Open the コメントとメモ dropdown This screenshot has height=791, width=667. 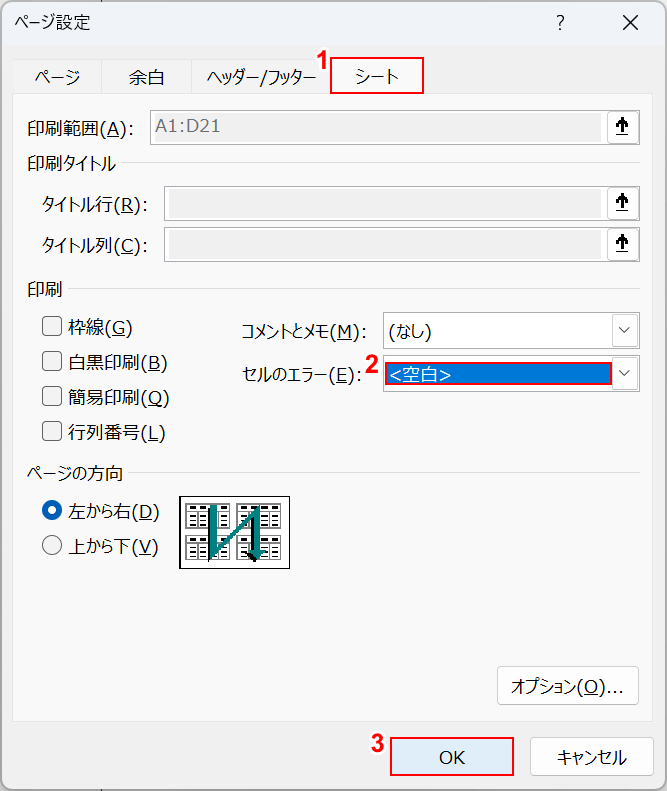point(625,330)
